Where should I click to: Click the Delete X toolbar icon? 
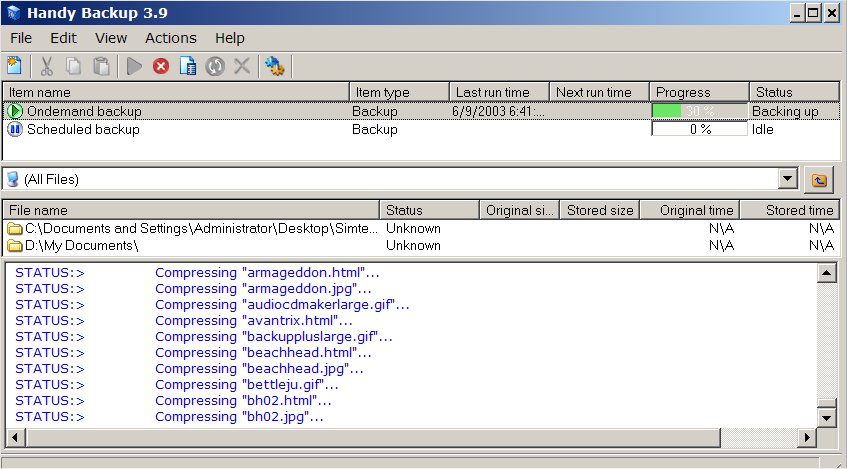click(x=242, y=66)
